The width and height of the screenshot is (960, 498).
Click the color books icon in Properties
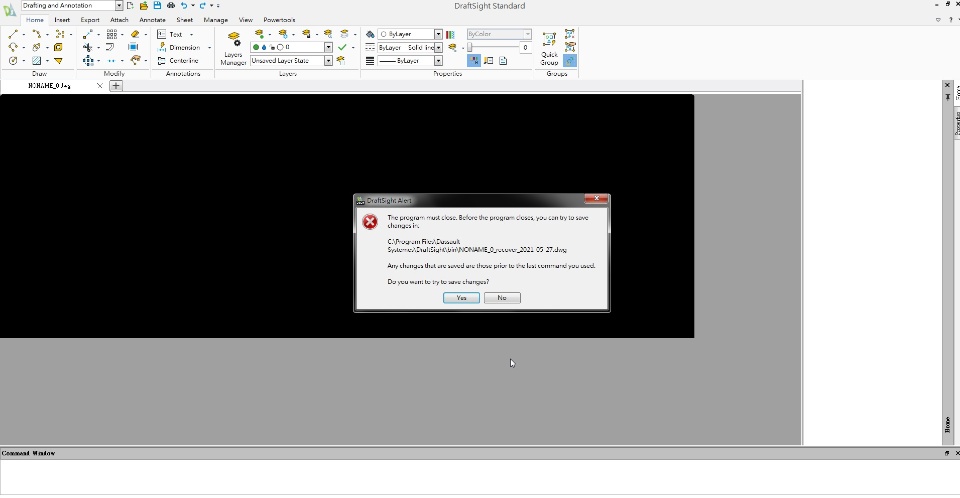point(450,34)
